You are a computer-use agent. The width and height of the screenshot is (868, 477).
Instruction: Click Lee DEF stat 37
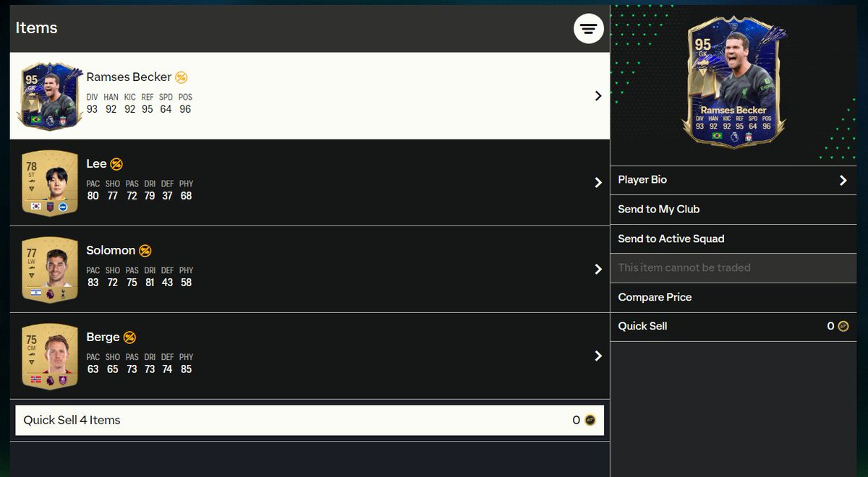click(167, 196)
